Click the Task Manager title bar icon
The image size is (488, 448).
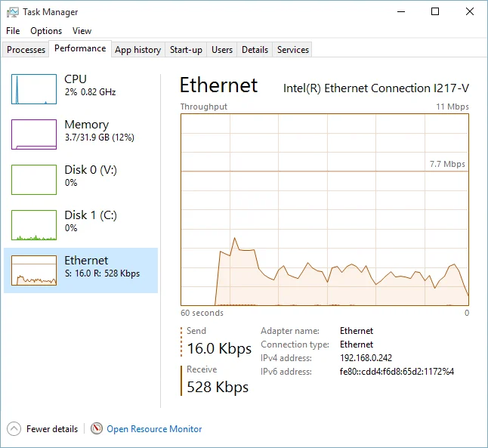[12, 12]
